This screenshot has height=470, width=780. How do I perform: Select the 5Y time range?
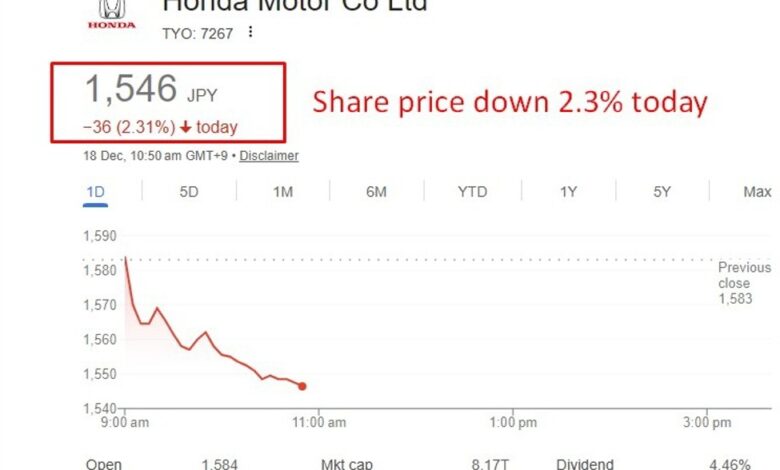coord(662,192)
